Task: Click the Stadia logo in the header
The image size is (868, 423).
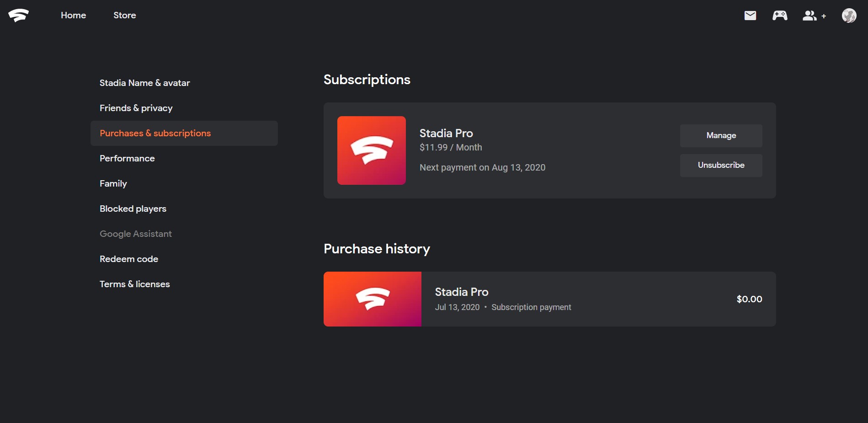Action: pos(18,16)
